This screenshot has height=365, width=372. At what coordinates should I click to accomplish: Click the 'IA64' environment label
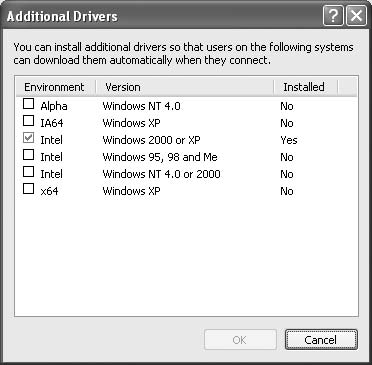(52, 123)
